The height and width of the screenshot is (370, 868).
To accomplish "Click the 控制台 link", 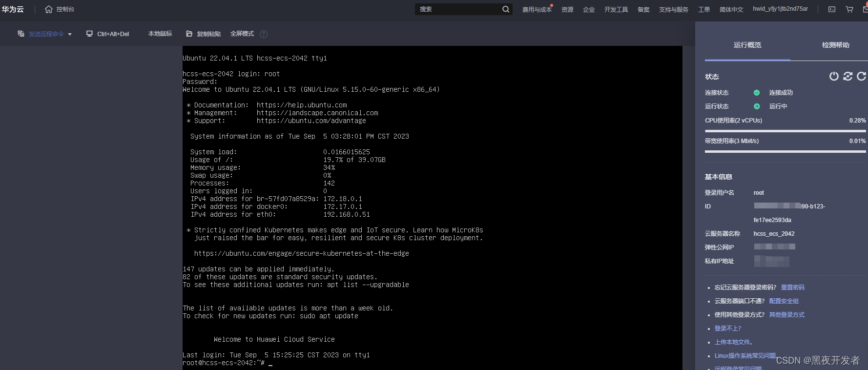I will 65,9.
